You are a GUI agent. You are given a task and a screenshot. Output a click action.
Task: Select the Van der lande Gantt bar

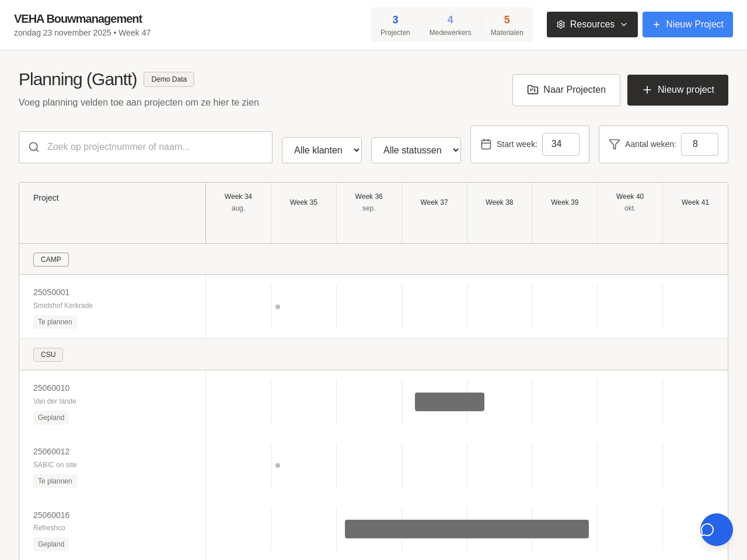coord(449,402)
